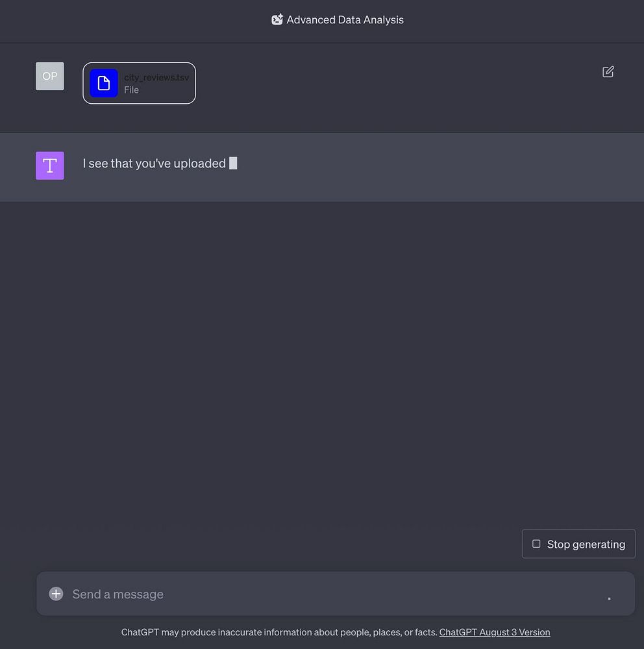Click the OP user avatar

point(50,76)
